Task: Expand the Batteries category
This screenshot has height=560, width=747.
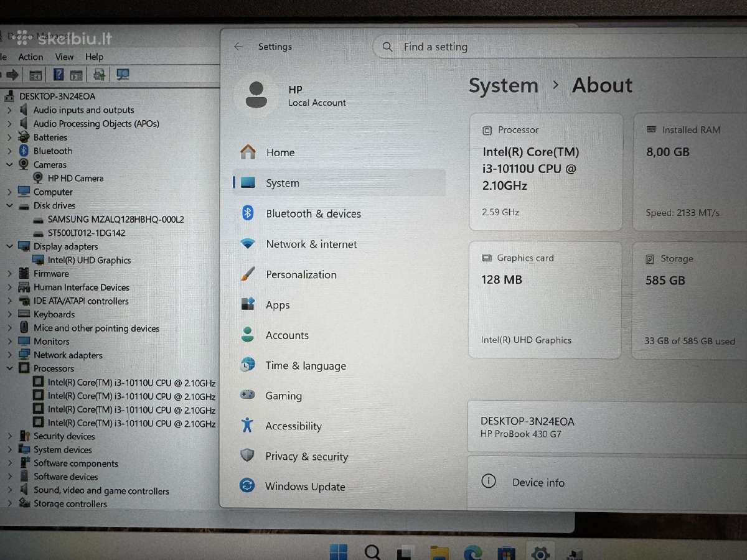Action: 10,138
